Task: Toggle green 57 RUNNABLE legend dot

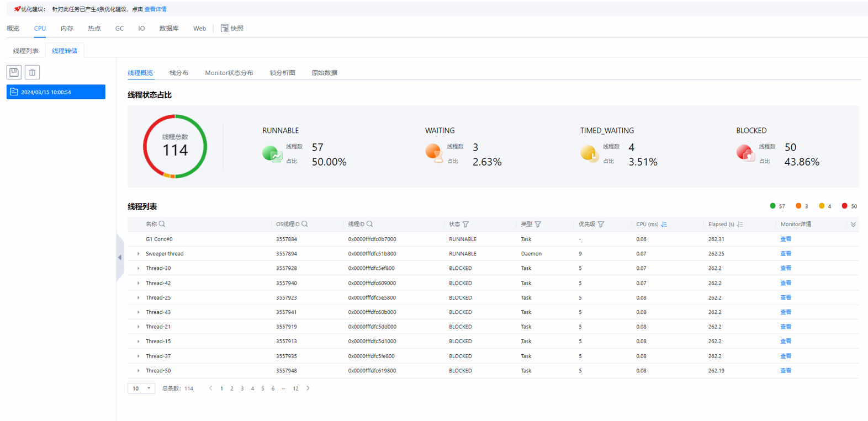Action: pos(772,206)
